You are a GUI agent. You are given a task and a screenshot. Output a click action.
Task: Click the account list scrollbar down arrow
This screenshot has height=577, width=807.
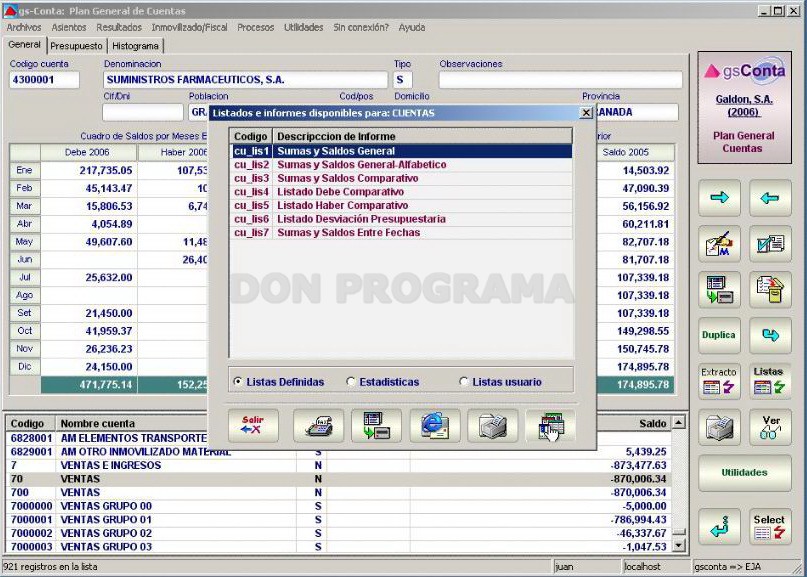click(x=679, y=545)
